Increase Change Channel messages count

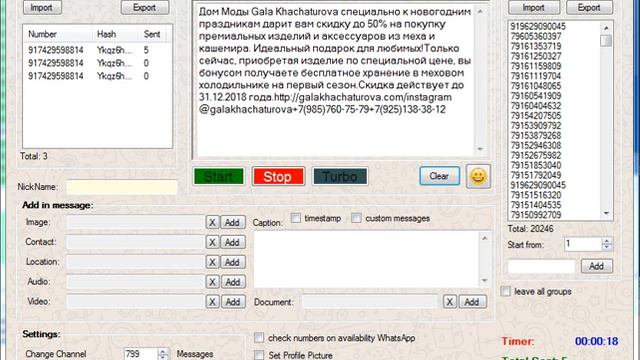pyautogui.click(x=162, y=351)
